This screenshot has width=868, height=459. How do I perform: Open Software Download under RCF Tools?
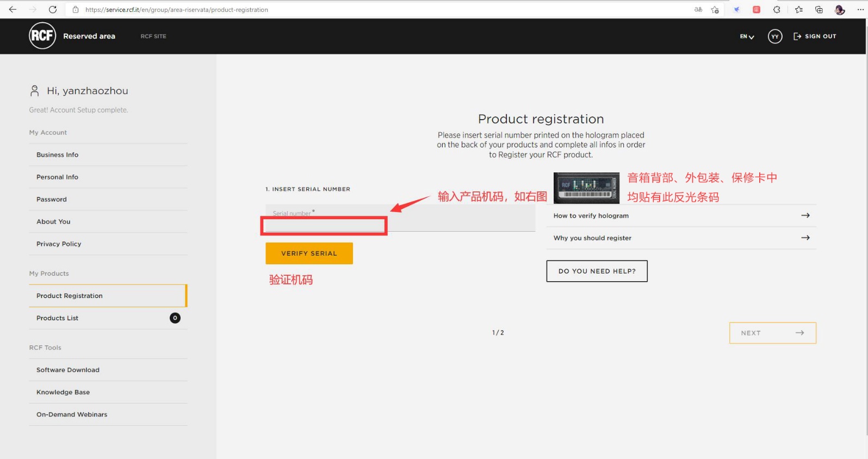pyautogui.click(x=108, y=370)
